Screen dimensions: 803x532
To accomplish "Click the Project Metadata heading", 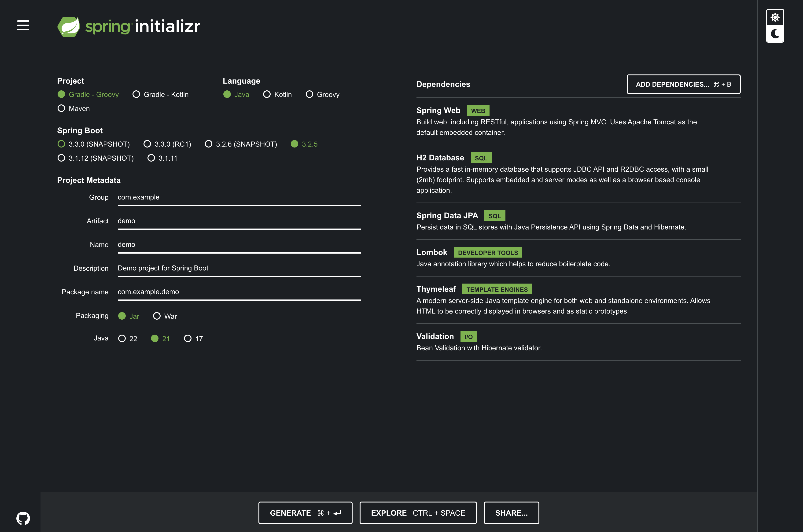I will click(89, 180).
